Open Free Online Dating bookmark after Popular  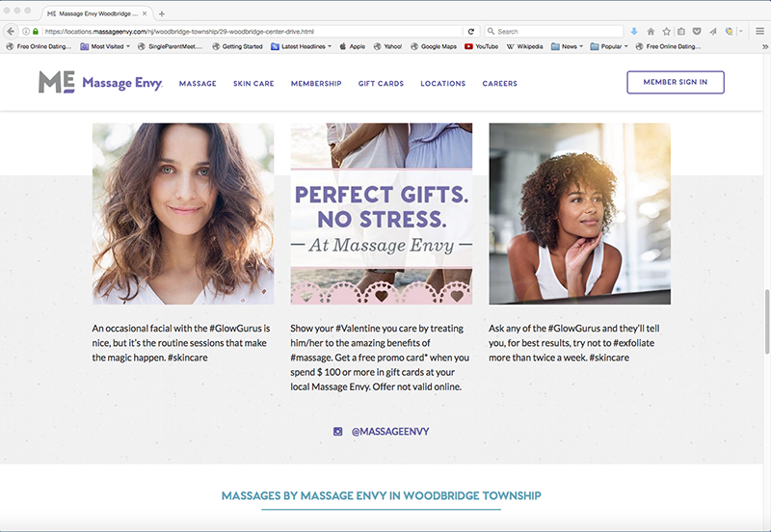[668, 46]
